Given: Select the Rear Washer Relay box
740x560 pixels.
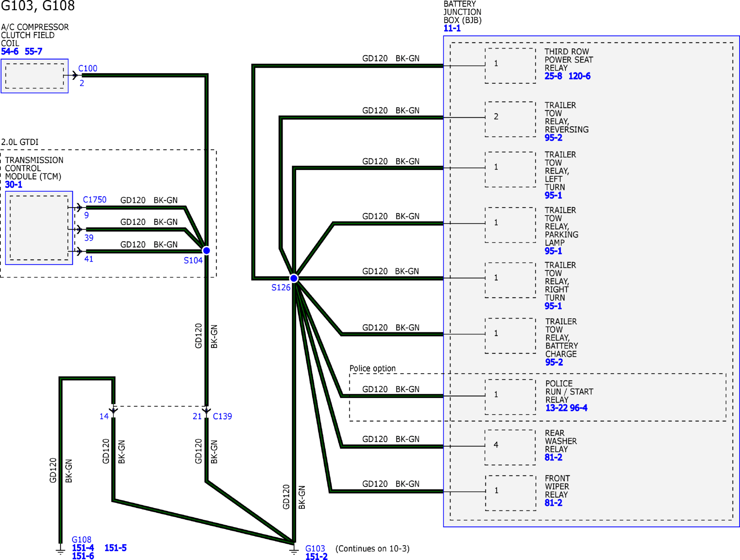Looking at the screenshot, I should pyautogui.click(x=510, y=447).
